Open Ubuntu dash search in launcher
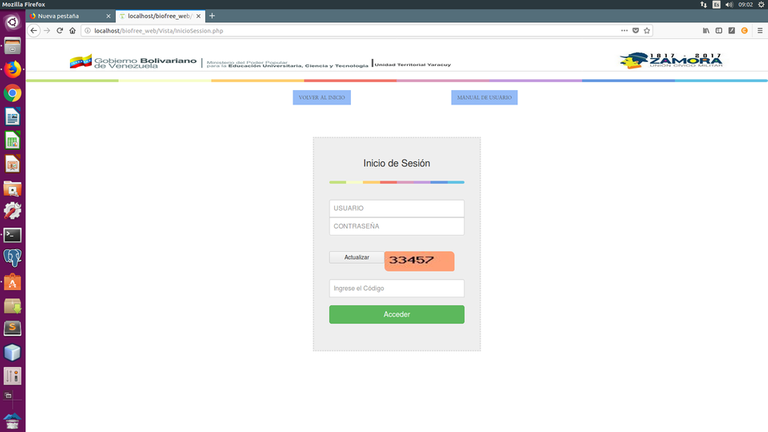The width and height of the screenshot is (768, 432). [x=12, y=22]
